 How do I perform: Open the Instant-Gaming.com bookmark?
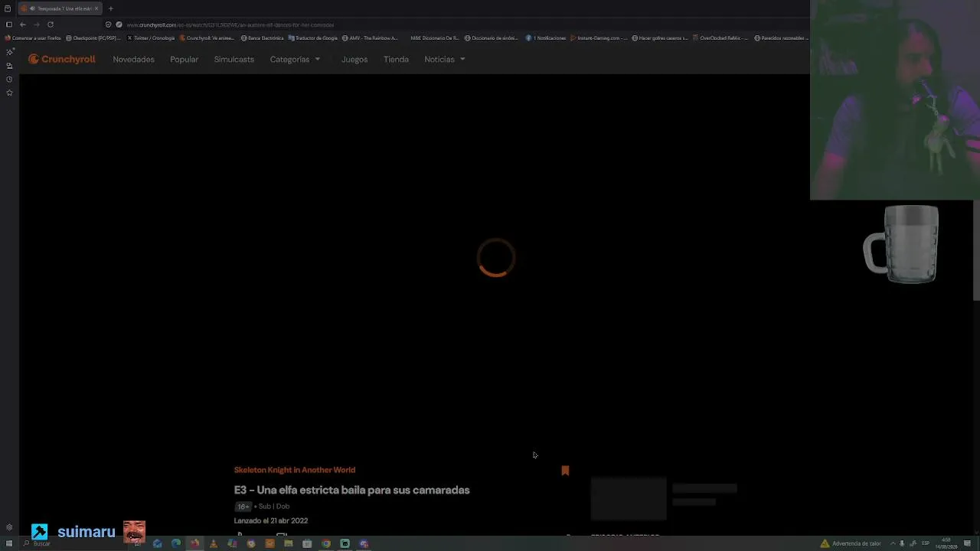coord(599,37)
